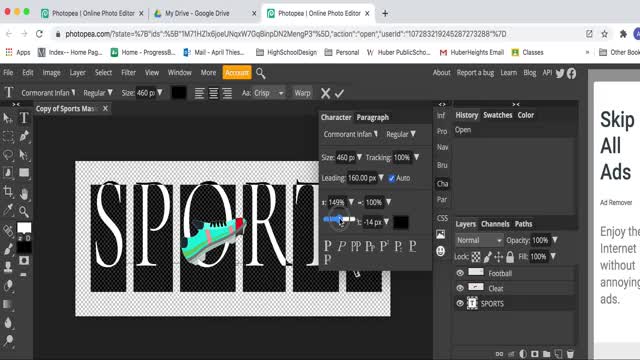
Task: Hide the Cleat layer
Action: tap(460, 288)
